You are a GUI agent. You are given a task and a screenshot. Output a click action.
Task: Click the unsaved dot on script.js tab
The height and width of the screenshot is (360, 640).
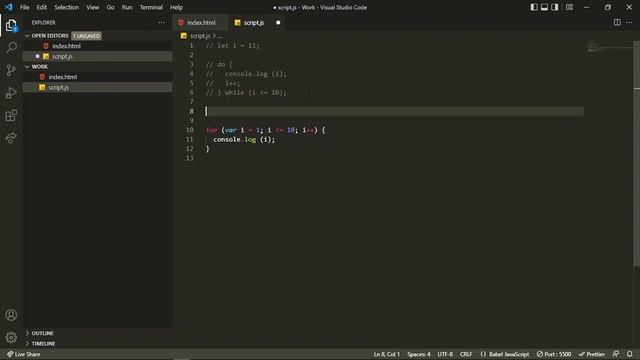278,22
